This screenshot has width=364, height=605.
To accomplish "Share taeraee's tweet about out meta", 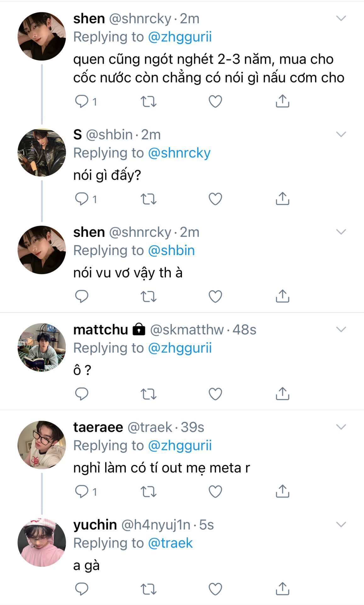I will coord(282,491).
